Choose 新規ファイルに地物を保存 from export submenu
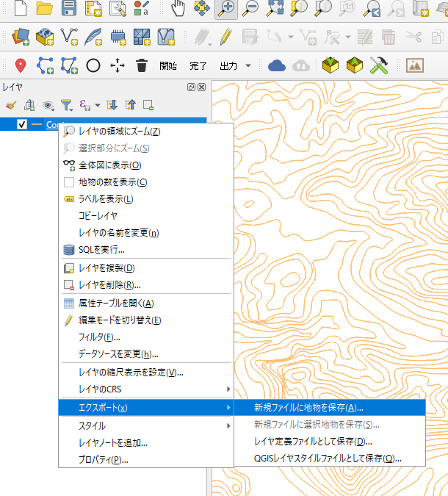448x496 pixels. (x=308, y=407)
